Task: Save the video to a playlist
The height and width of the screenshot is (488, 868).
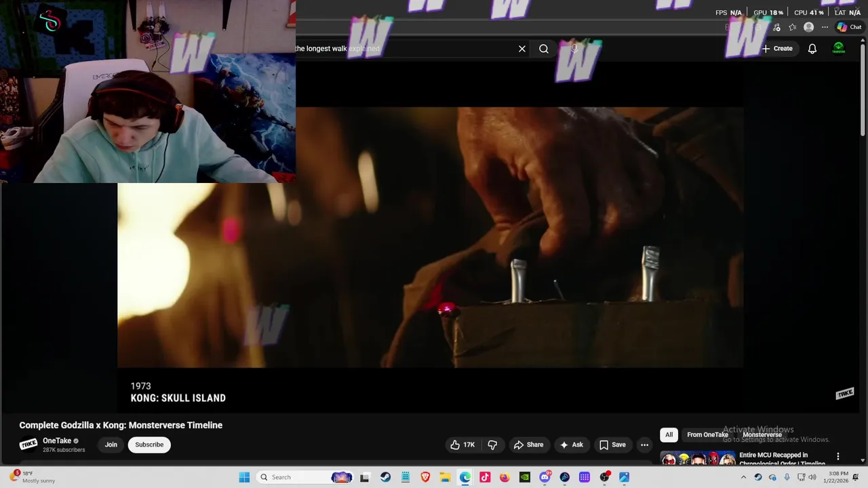Action: (612, 445)
